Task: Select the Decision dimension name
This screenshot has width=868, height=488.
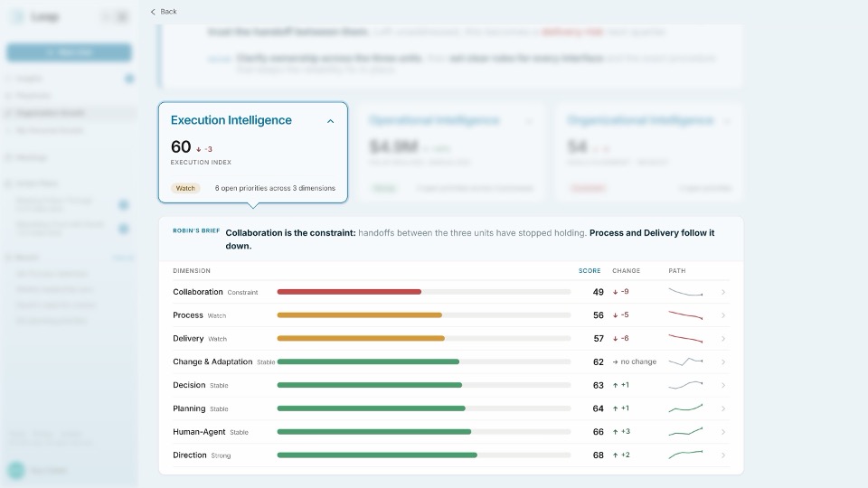Action: tap(189, 385)
